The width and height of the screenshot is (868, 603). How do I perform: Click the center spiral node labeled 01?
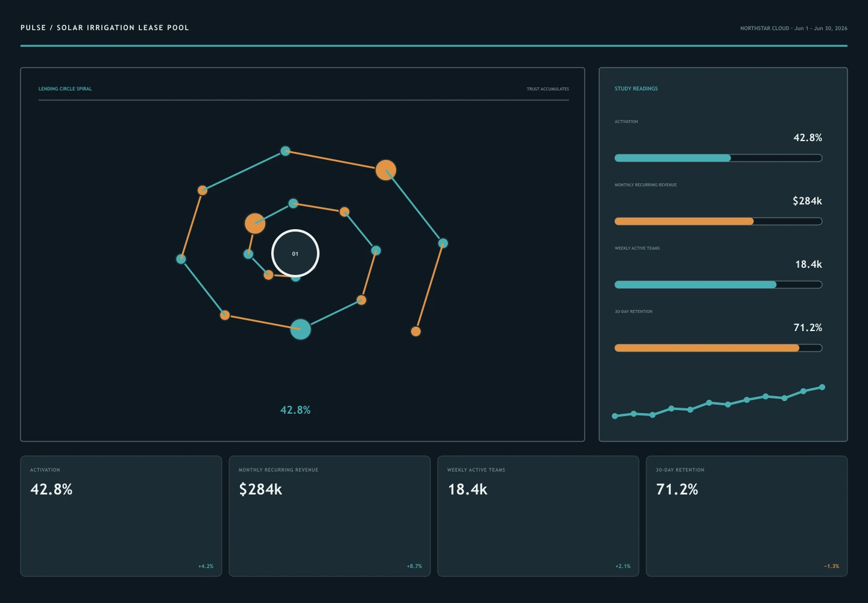click(295, 253)
